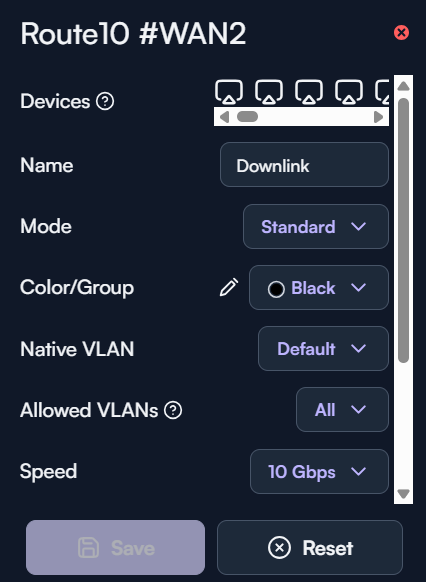Click the second device icon in Devices row
Image resolution: width=426 pixels, height=582 pixels.
pyautogui.click(x=269, y=91)
